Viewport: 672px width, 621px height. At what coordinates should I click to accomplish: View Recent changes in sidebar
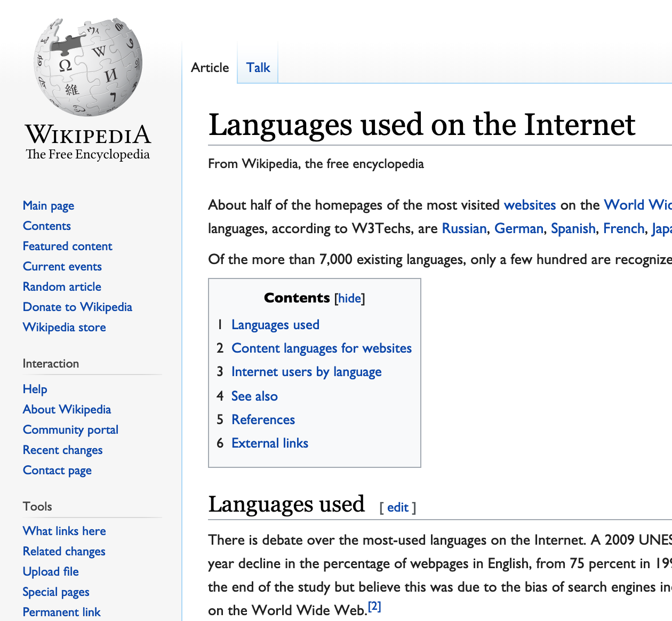point(62,450)
